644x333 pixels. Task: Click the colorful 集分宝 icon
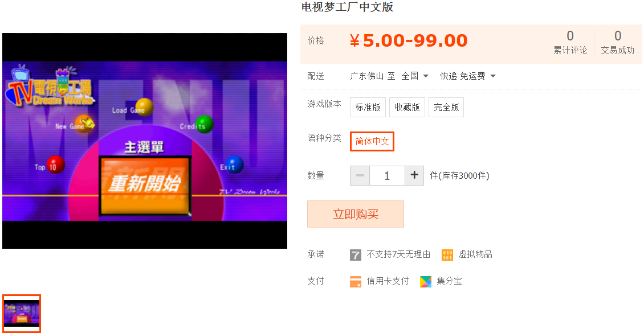coord(426,281)
